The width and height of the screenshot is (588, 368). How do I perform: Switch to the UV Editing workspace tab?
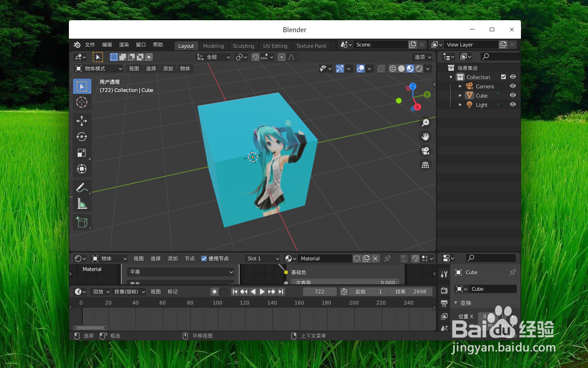(x=275, y=46)
